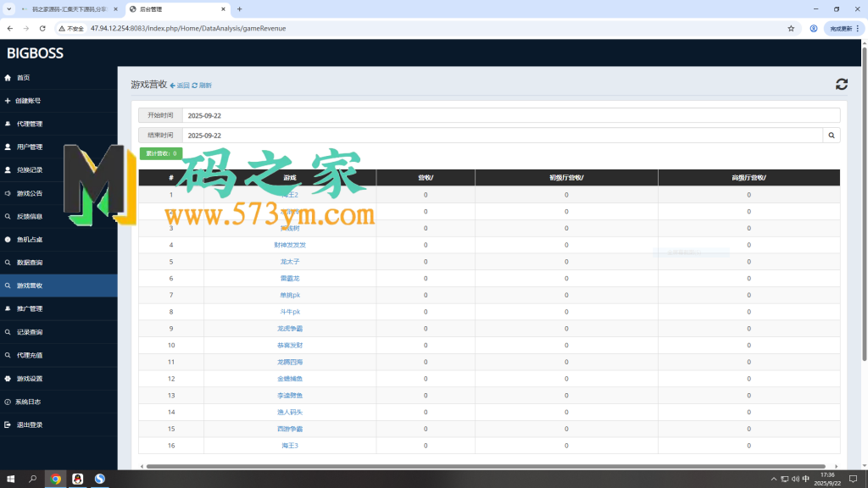The image size is (868, 488).
Task: Open 用户管理 in the sidebar
Action: point(58,147)
